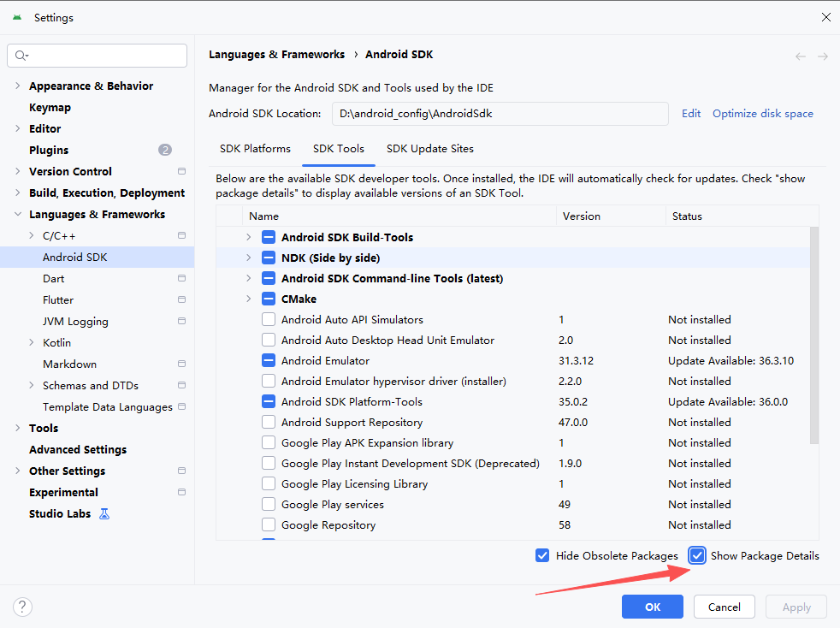Click project-level icon beside Markdown
Viewport: 840px width, 628px height.
pyautogui.click(x=181, y=364)
